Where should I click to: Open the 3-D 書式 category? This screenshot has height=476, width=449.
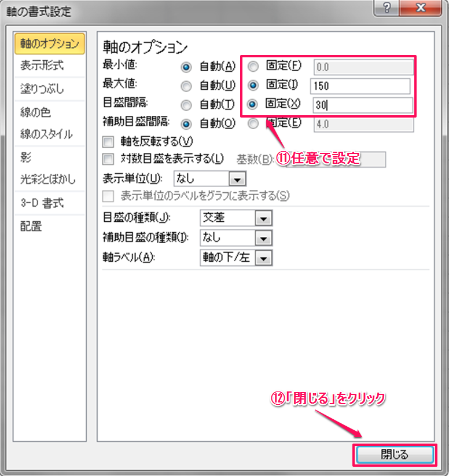point(42,203)
